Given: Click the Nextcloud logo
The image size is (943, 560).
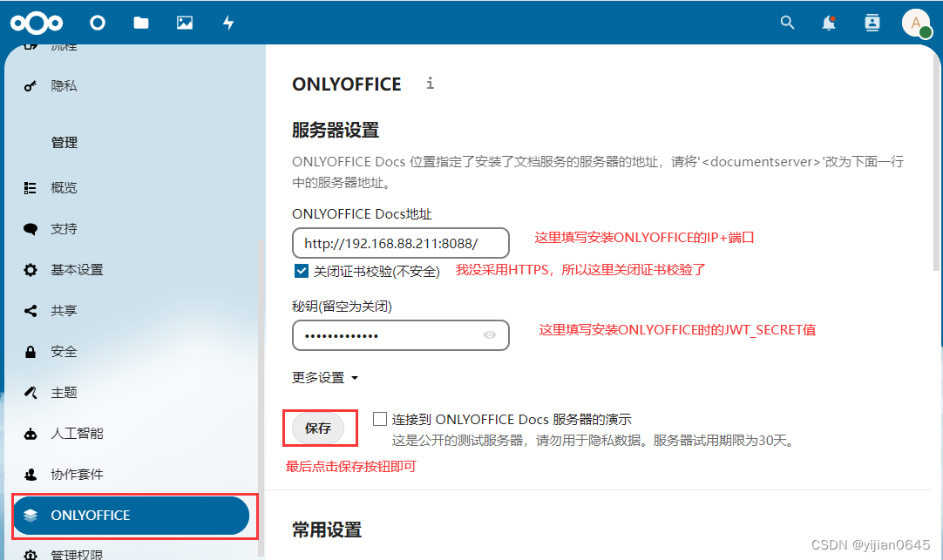Looking at the screenshot, I should (x=36, y=23).
